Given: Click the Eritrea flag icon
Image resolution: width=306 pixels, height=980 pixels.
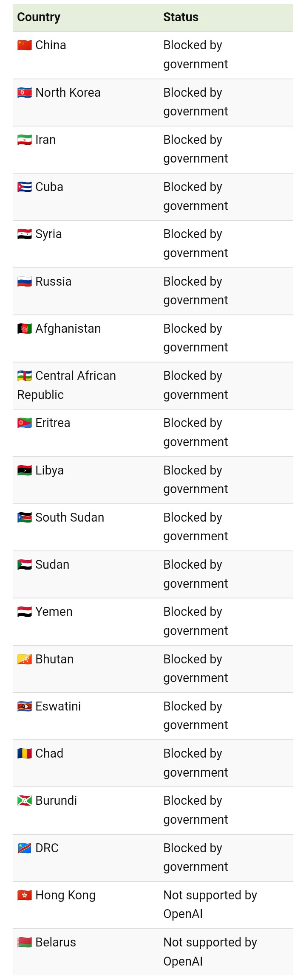Looking at the screenshot, I should pos(25,423).
